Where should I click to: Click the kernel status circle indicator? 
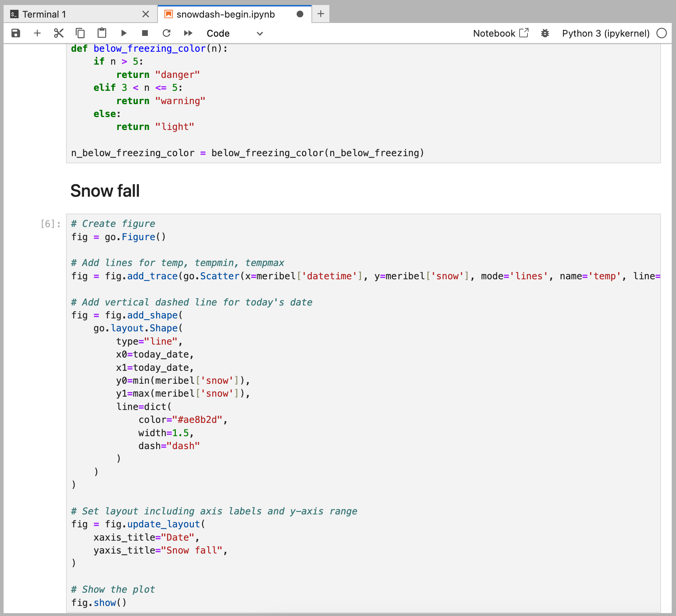[x=662, y=33]
